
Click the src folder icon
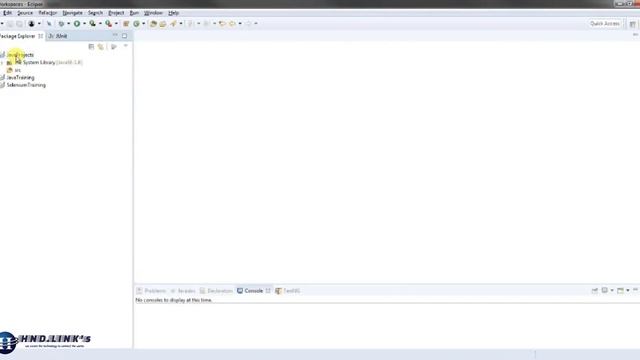(x=9, y=70)
